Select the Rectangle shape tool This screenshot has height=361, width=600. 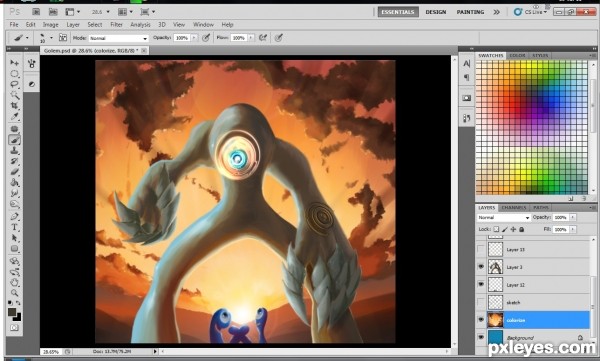pyautogui.click(x=15, y=248)
